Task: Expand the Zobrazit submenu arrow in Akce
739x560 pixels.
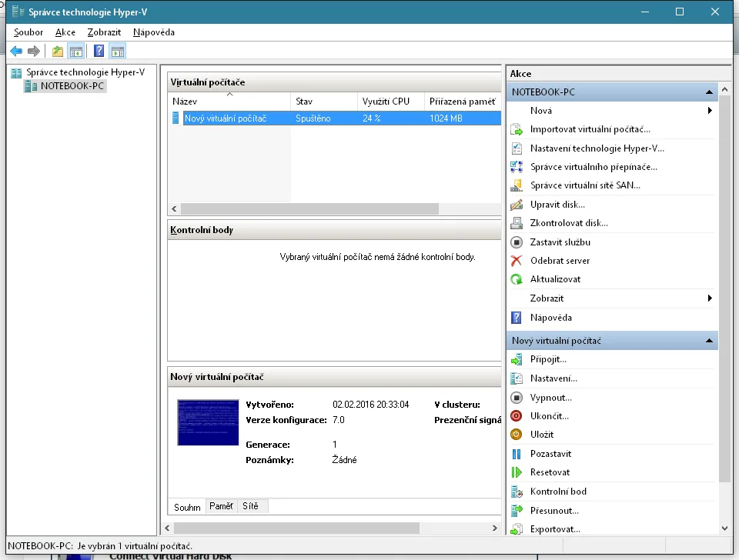Action: tap(710, 298)
